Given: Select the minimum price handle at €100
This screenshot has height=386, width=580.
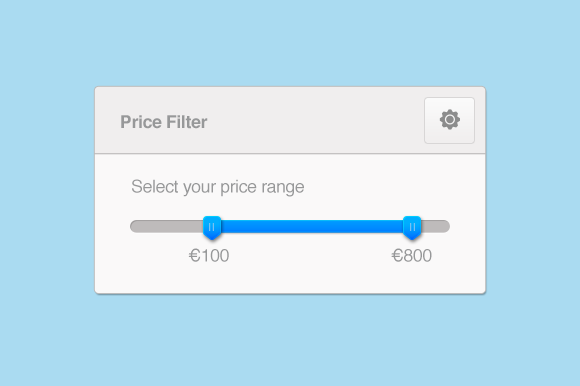Looking at the screenshot, I should [212, 228].
